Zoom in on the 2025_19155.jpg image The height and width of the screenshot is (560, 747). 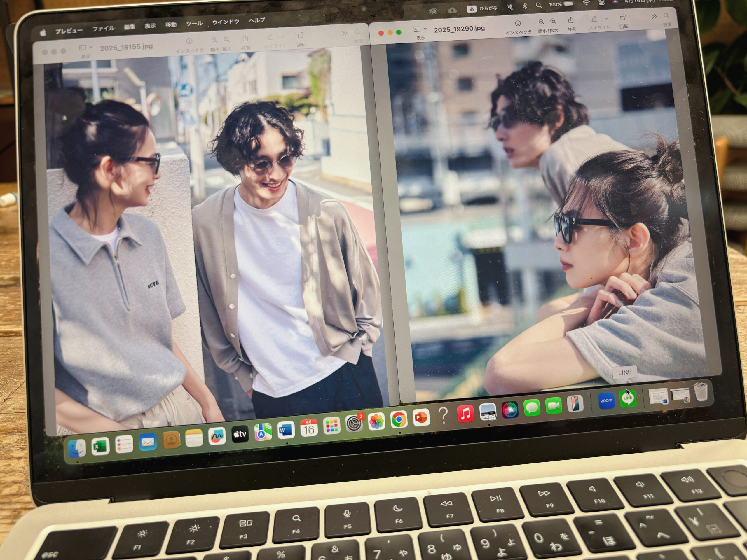click(227, 39)
